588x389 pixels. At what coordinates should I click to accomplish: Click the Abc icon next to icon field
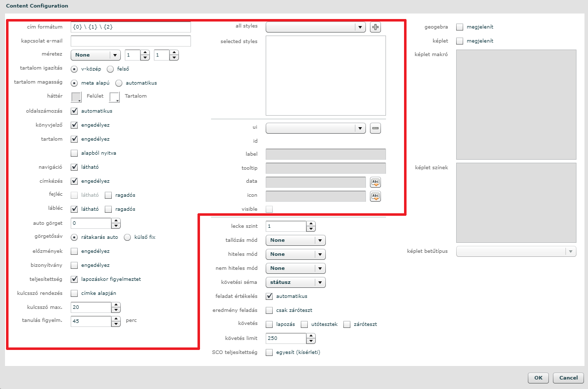click(375, 196)
